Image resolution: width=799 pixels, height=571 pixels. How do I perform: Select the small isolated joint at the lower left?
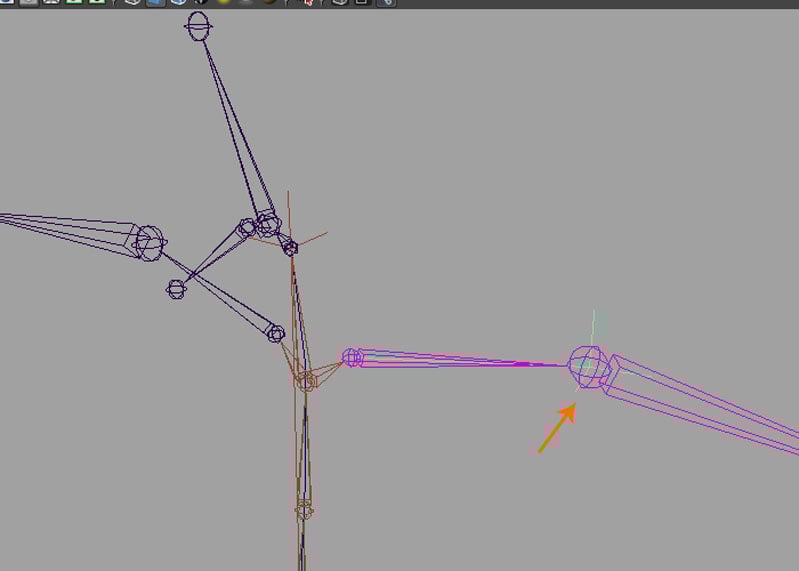tap(176, 289)
